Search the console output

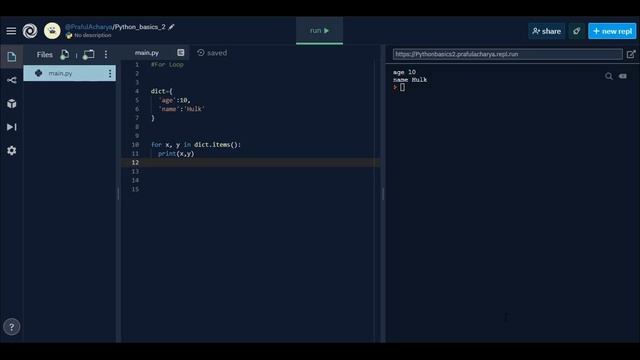[x=609, y=76]
